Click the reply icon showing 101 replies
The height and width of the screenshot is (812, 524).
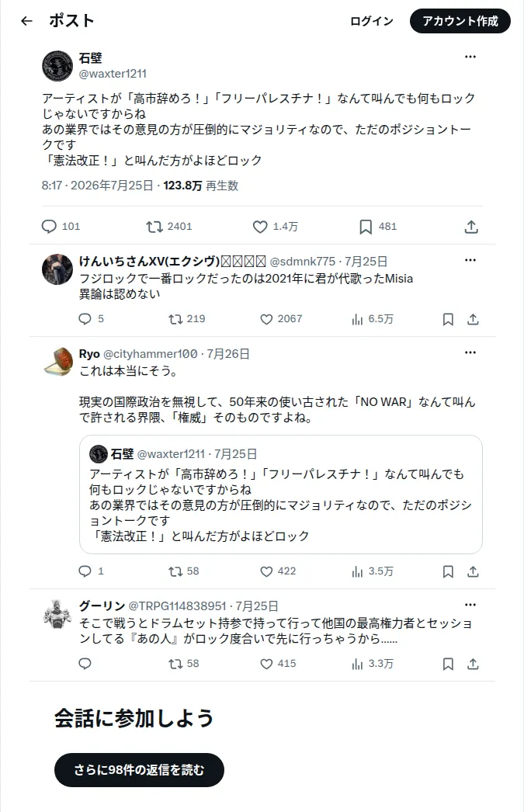(49, 227)
